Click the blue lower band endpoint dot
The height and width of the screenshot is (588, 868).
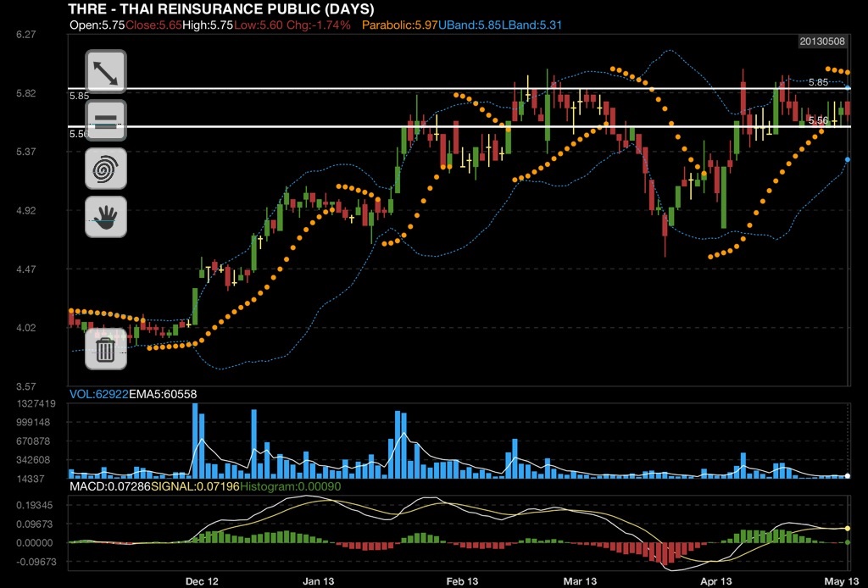tap(848, 160)
